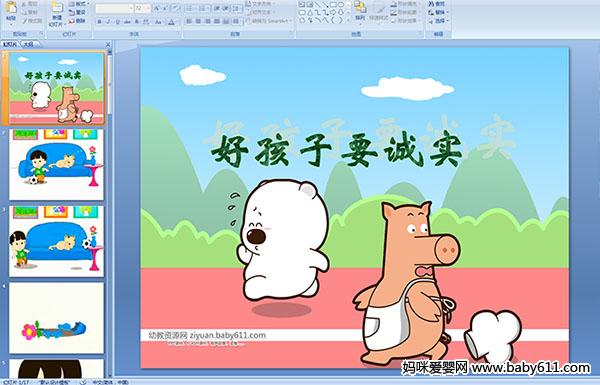This screenshot has width=600, height=385.
Task: Open the font name dropdown
Action: click(x=114, y=8)
